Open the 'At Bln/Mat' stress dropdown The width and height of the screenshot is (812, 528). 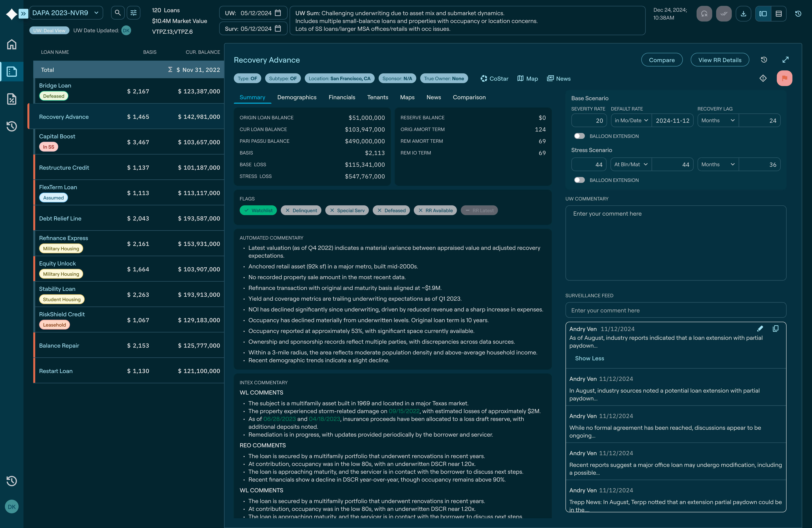tap(631, 164)
